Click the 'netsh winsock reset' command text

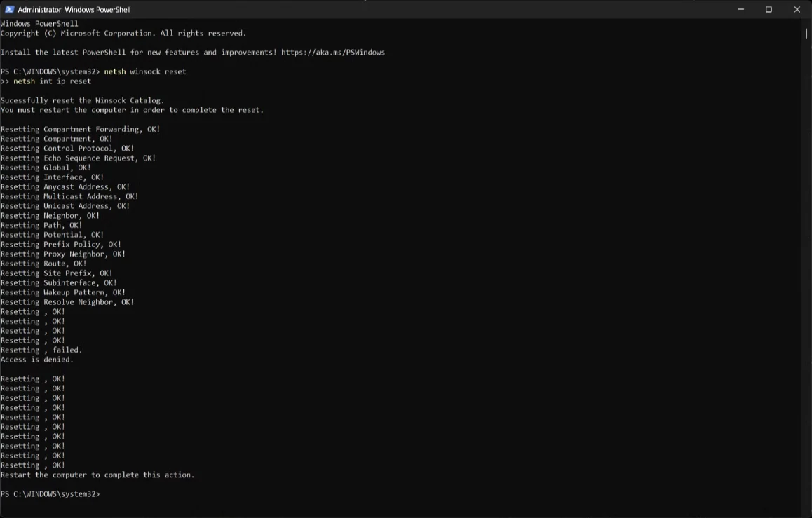(145, 71)
